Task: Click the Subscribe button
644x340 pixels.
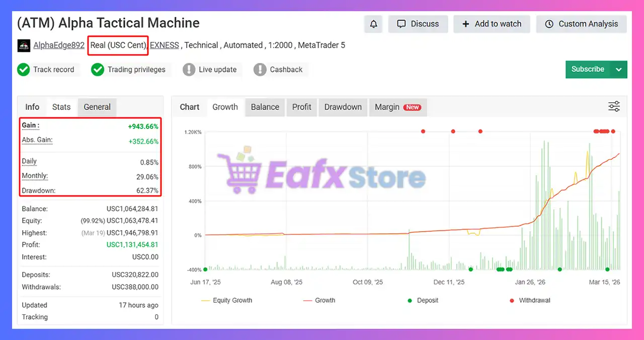Action: coord(588,69)
